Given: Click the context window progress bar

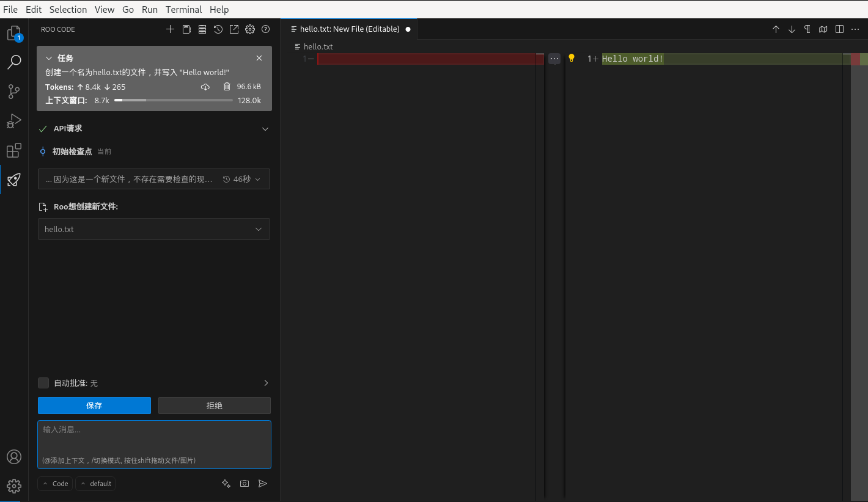Looking at the screenshot, I should pos(173,100).
